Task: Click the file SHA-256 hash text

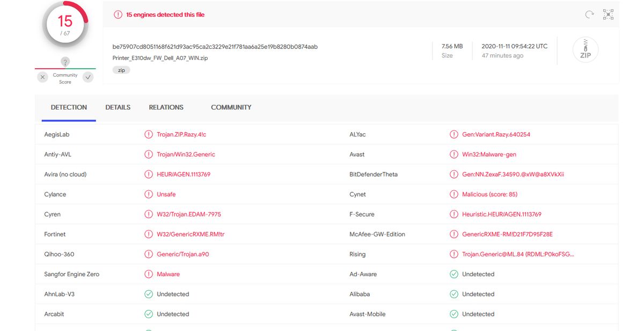Action: click(215, 47)
